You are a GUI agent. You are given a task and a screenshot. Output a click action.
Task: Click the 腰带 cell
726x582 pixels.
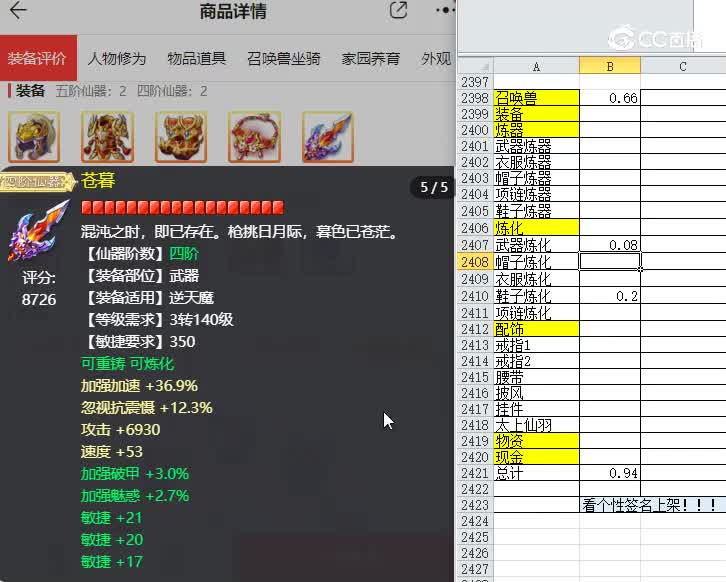coord(537,377)
